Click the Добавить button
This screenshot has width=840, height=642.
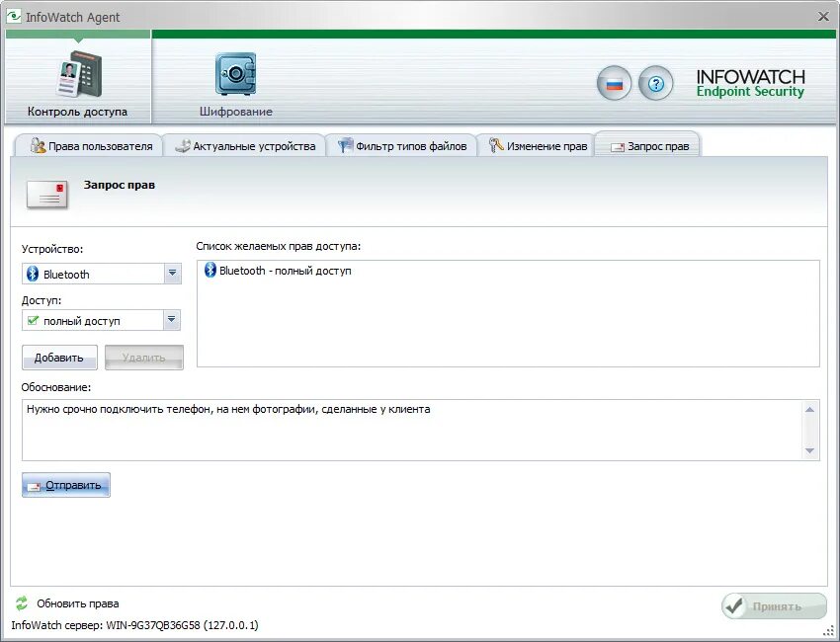pyautogui.click(x=59, y=358)
